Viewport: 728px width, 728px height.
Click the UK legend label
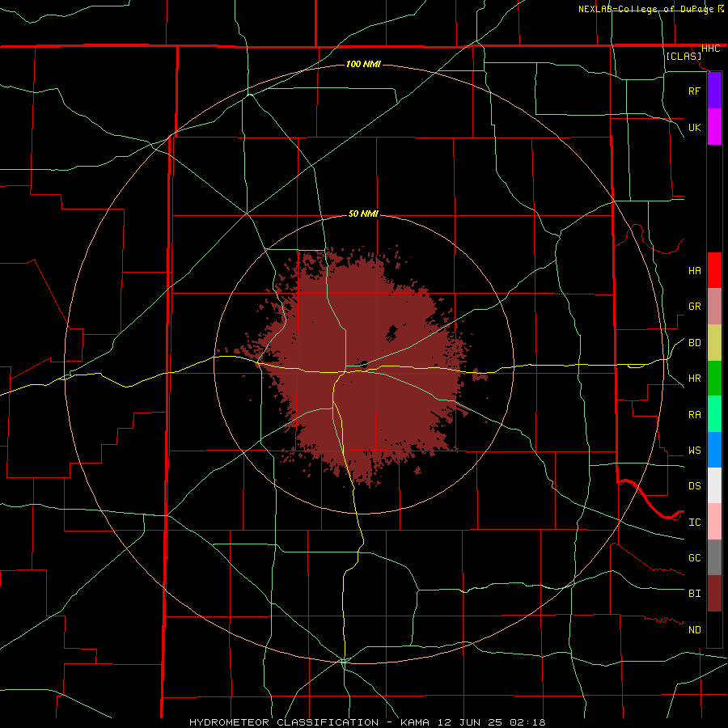coord(694,127)
